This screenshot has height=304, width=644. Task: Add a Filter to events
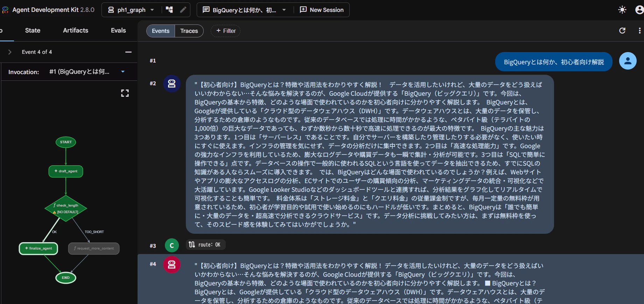tap(225, 31)
